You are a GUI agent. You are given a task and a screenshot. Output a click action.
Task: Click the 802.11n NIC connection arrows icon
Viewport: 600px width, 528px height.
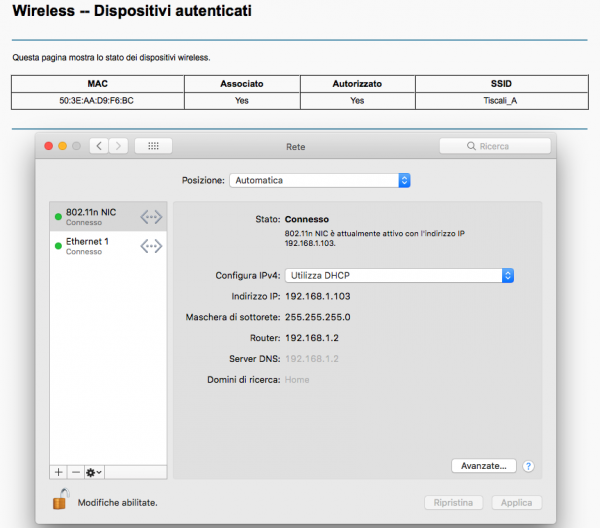(x=151, y=217)
